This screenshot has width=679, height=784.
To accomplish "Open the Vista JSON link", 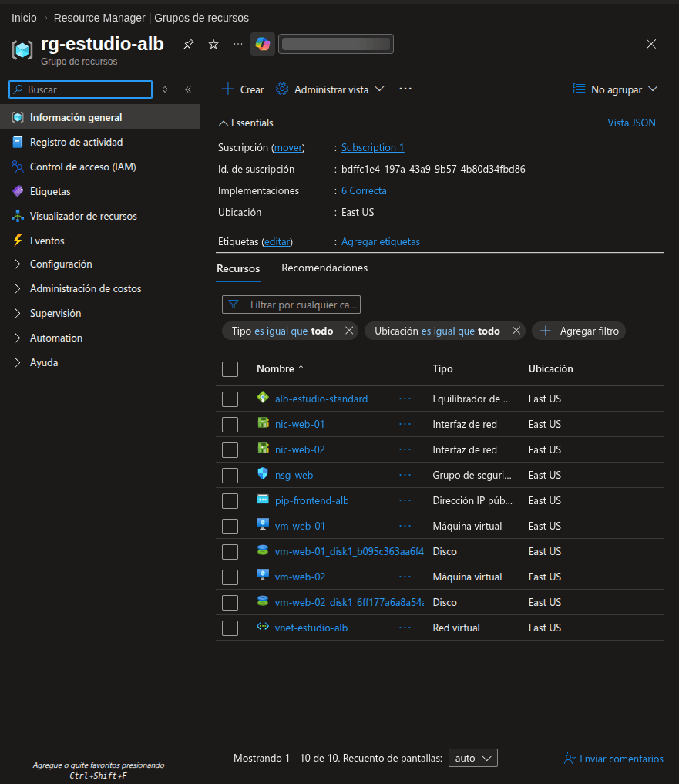I will tap(631, 123).
